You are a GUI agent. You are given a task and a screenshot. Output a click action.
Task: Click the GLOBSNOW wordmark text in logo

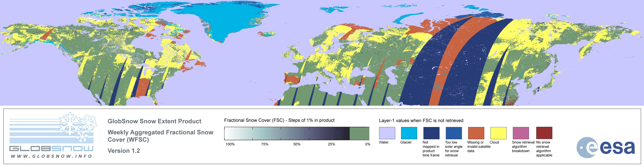pyautogui.click(x=51, y=148)
